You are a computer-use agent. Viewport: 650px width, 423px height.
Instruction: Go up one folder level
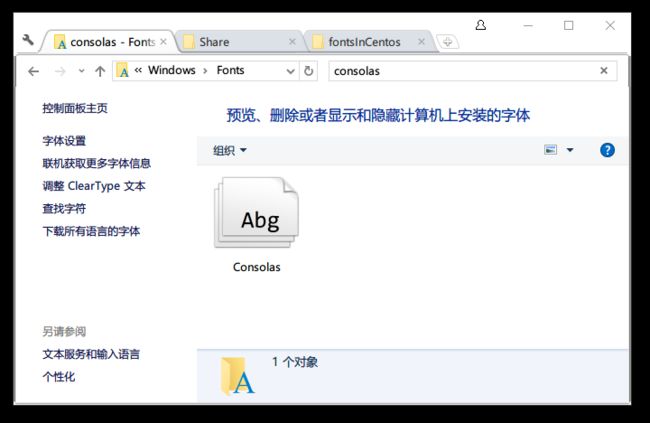click(x=100, y=71)
